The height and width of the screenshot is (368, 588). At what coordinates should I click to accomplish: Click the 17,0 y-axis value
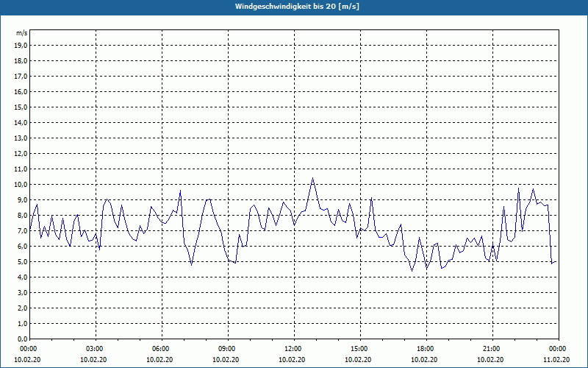coord(21,77)
